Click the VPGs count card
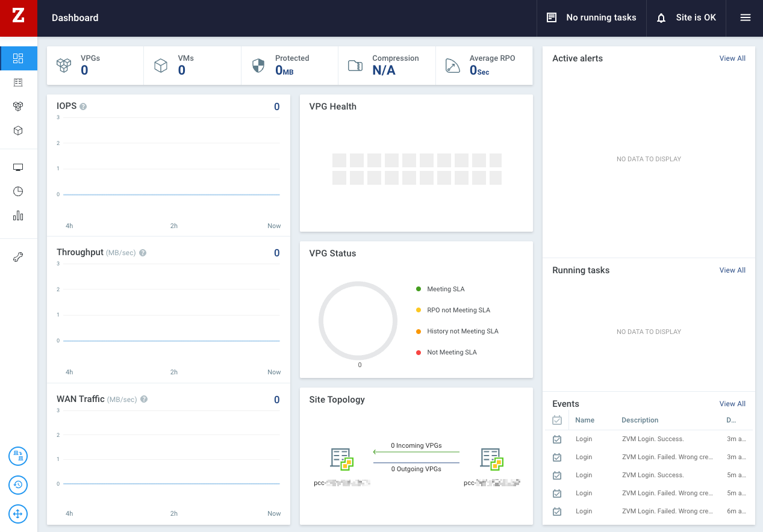 95,66
